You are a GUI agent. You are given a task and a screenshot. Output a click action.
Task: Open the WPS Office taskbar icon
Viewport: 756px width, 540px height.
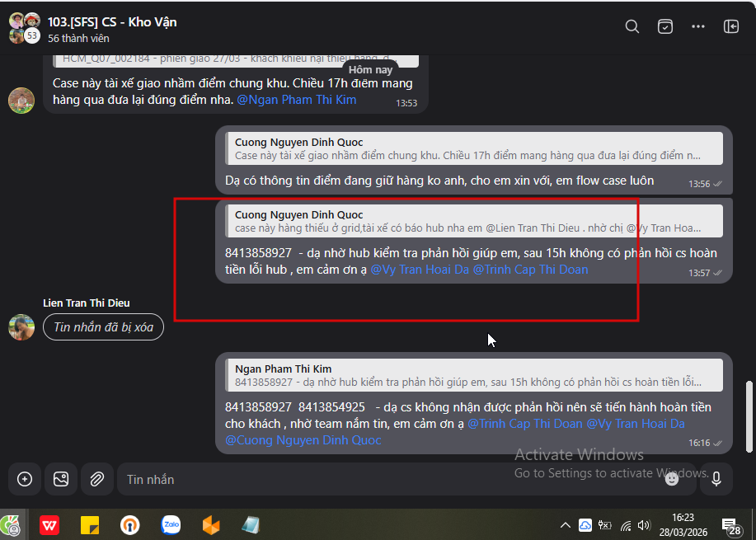49,525
